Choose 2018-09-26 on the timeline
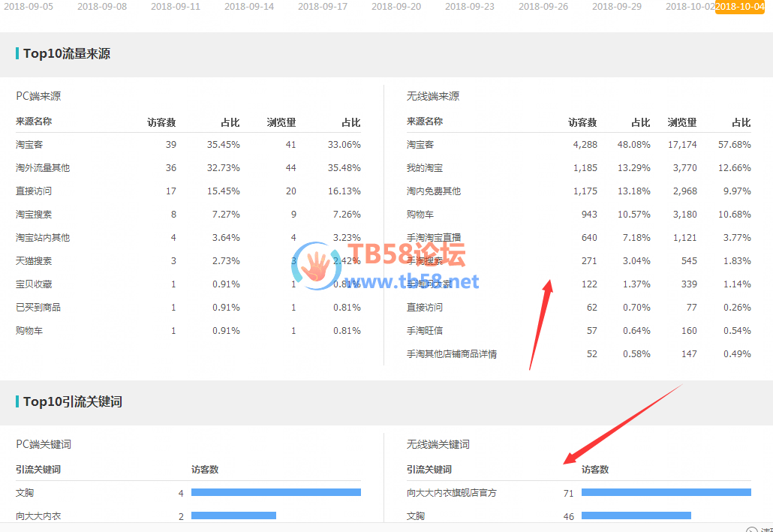Image resolution: width=773 pixels, height=532 pixels. (x=543, y=7)
